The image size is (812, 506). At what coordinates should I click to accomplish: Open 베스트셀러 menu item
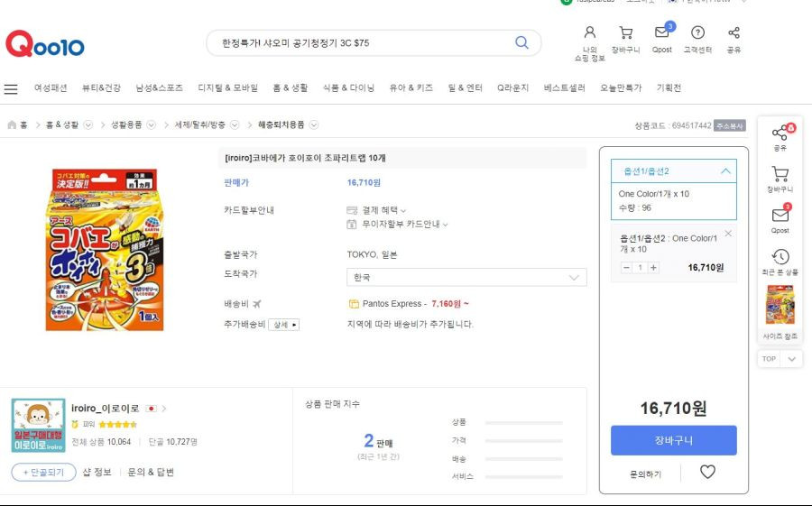coord(565,88)
